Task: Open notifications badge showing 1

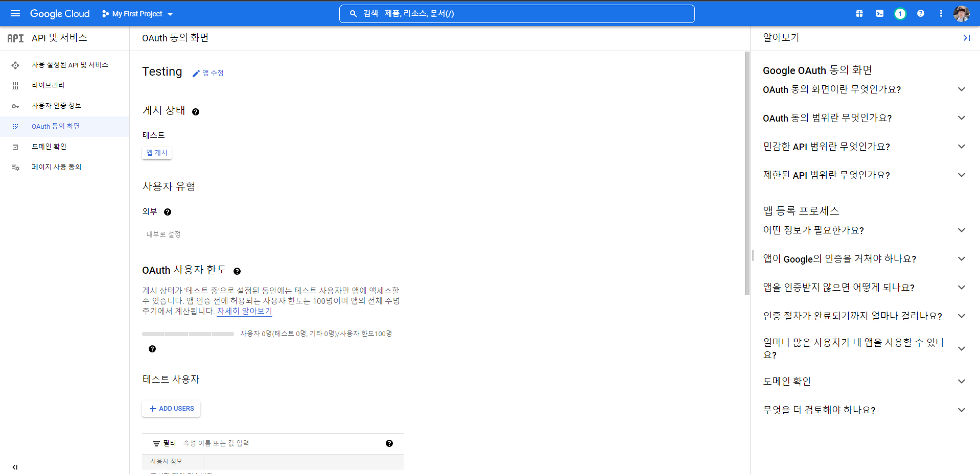Action: (x=900, y=14)
